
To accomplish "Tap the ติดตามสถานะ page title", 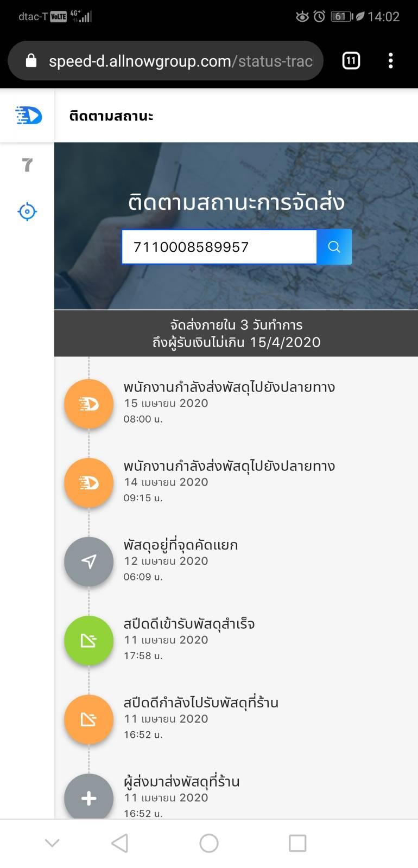I will point(111,116).
